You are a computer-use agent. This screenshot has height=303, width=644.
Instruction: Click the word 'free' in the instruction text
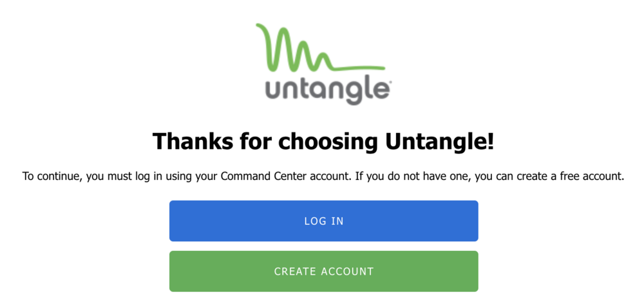point(569,176)
